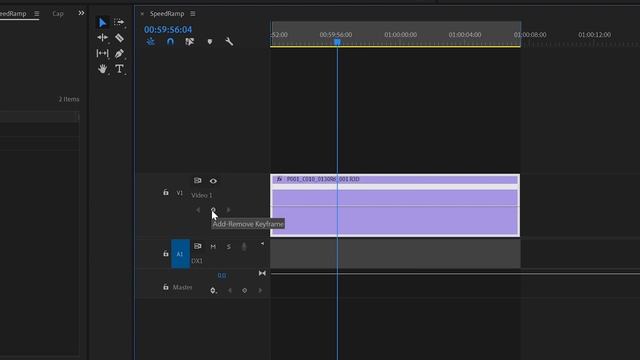Select the project panel eedRamp tab
640x360 pixels.
(13, 13)
